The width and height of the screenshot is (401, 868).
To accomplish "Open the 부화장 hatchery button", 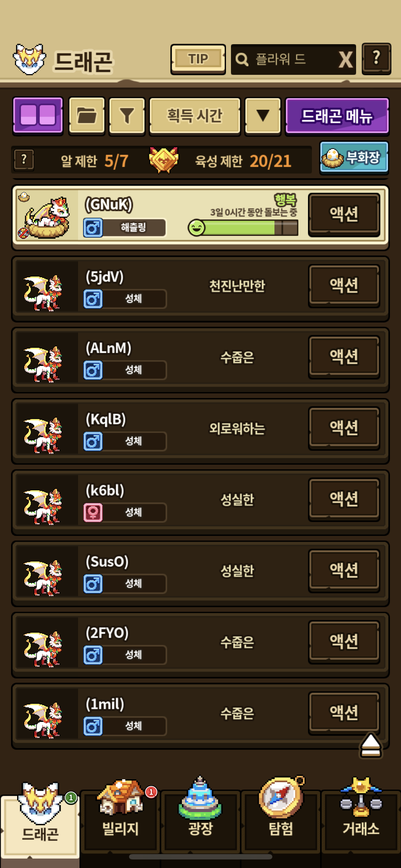I will pos(354,157).
